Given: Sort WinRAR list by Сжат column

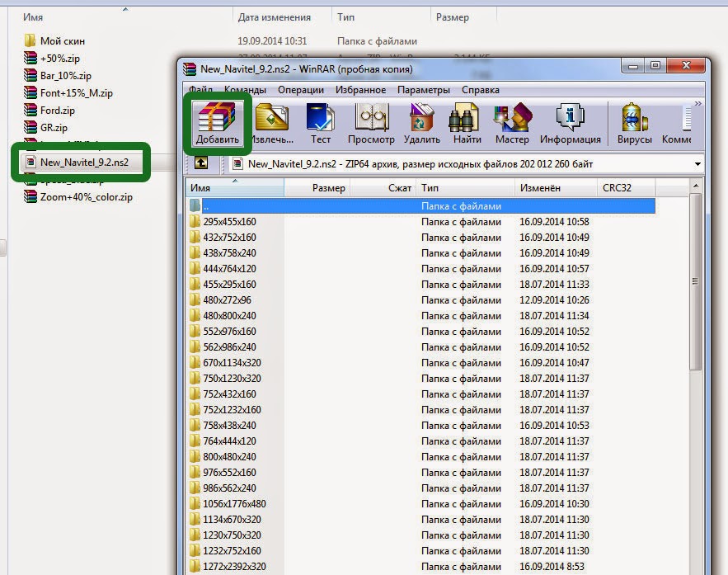Looking at the screenshot, I should (x=383, y=188).
